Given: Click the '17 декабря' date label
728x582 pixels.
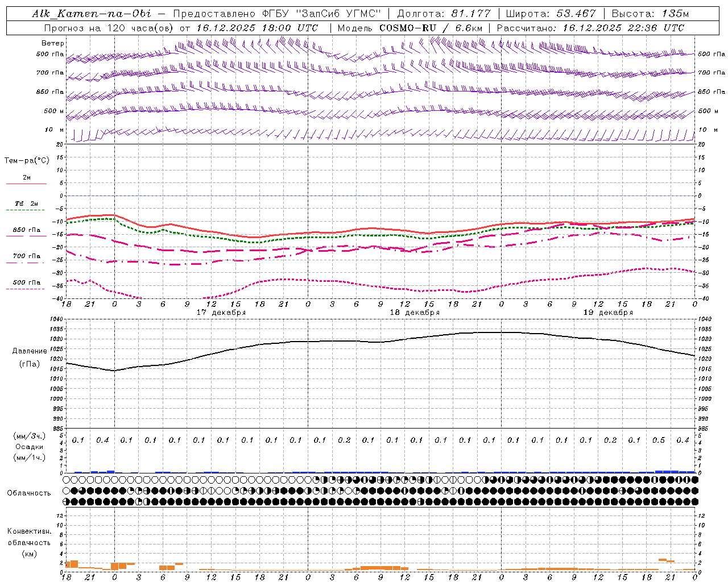Looking at the screenshot, I should pos(221,313).
